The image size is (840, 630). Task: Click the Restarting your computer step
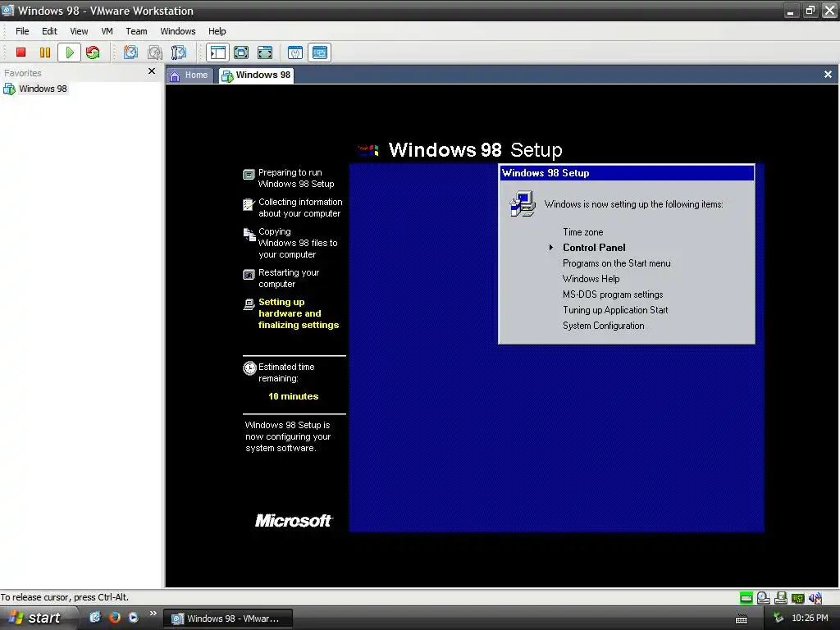[288, 278]
